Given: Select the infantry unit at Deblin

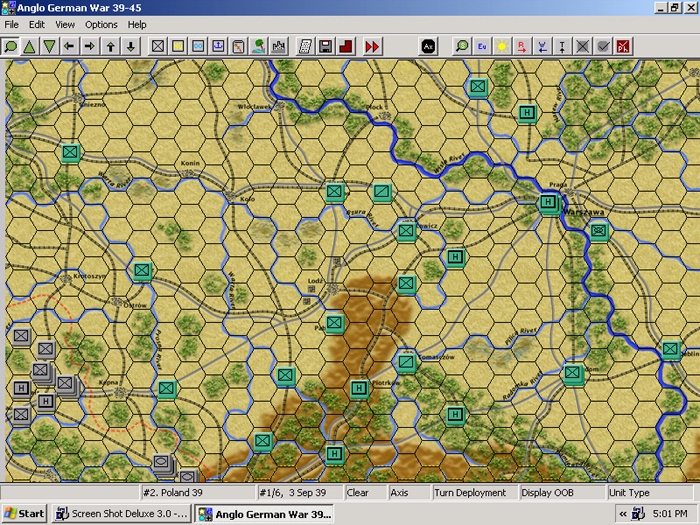Looking at the screenshot, I should point(671,350).
